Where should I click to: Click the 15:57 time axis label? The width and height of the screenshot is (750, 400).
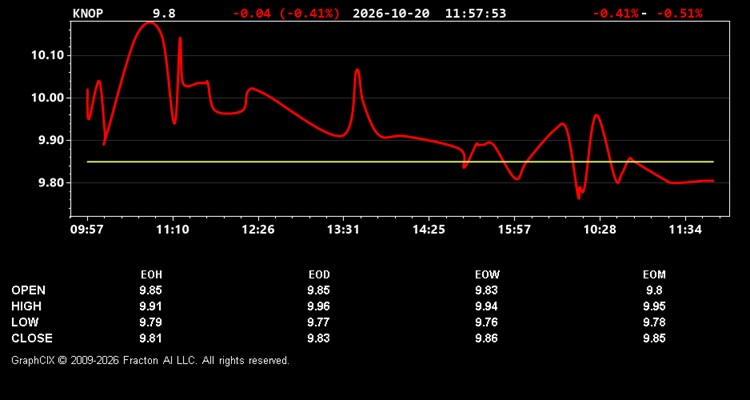(514, 230)
